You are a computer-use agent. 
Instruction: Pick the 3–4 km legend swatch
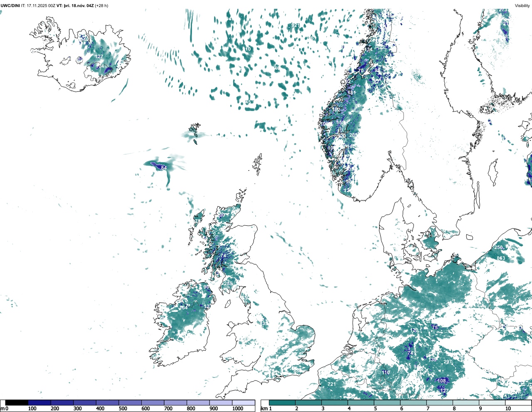point(335,403)
